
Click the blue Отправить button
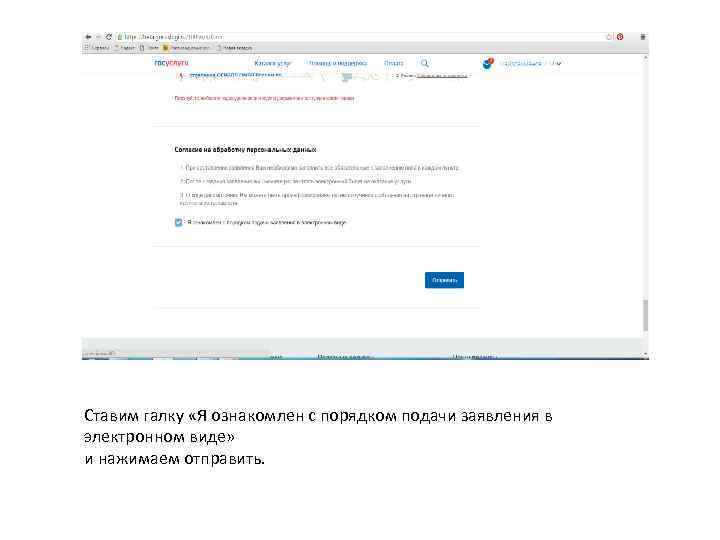[x=444, y=280]
